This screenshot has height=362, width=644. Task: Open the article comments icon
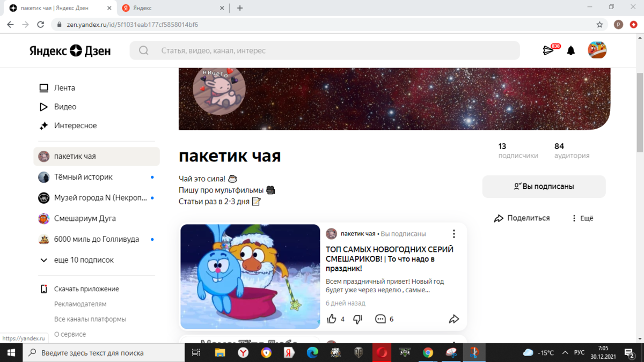380,319
